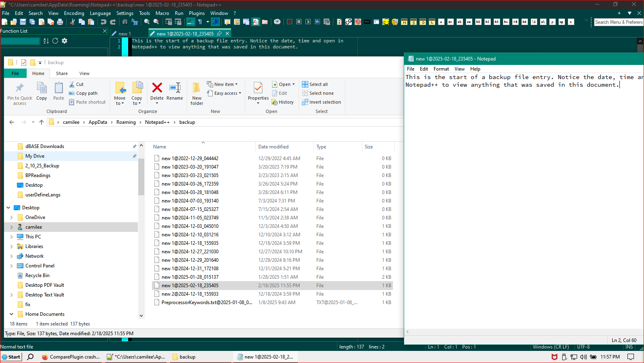The image size is (644, 363).
Task: Expand the OneDrive tree node
Action: click(12, 217)
